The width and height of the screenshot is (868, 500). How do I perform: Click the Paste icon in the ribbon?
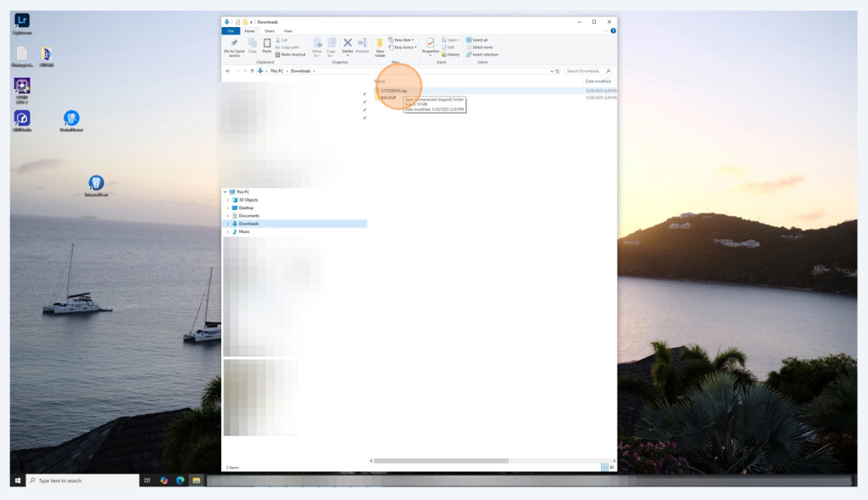click(x=267, y=43)
